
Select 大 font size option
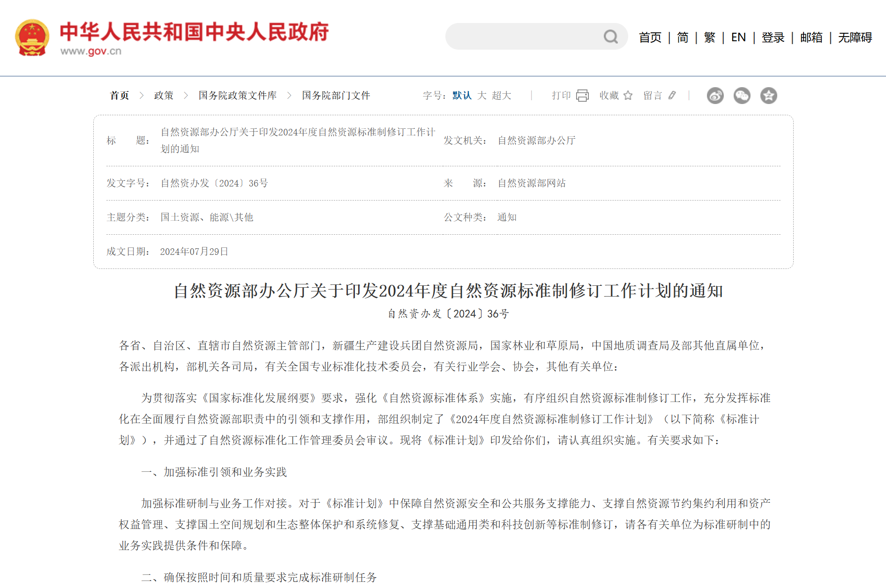tap(481, 96)
